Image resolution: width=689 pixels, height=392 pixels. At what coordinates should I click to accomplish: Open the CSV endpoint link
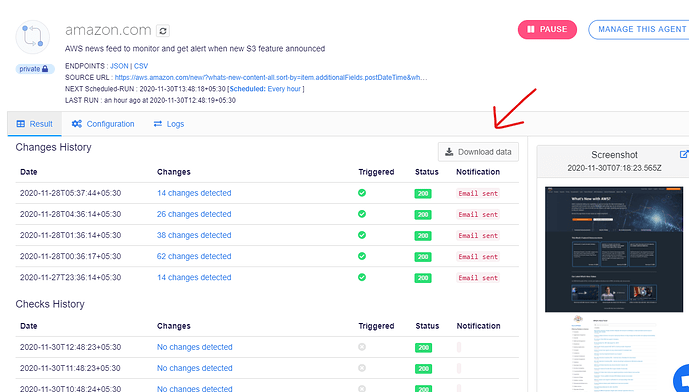pyautogui.click(x=141, y=66)
